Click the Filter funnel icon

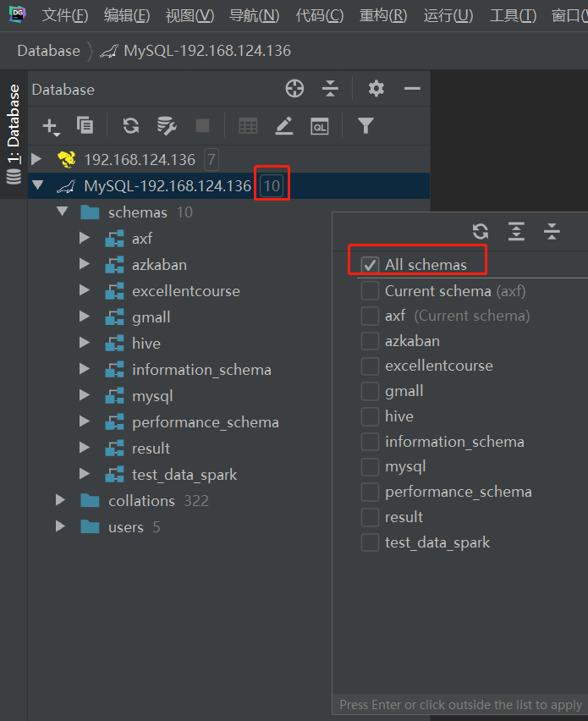tap(365, 125)
